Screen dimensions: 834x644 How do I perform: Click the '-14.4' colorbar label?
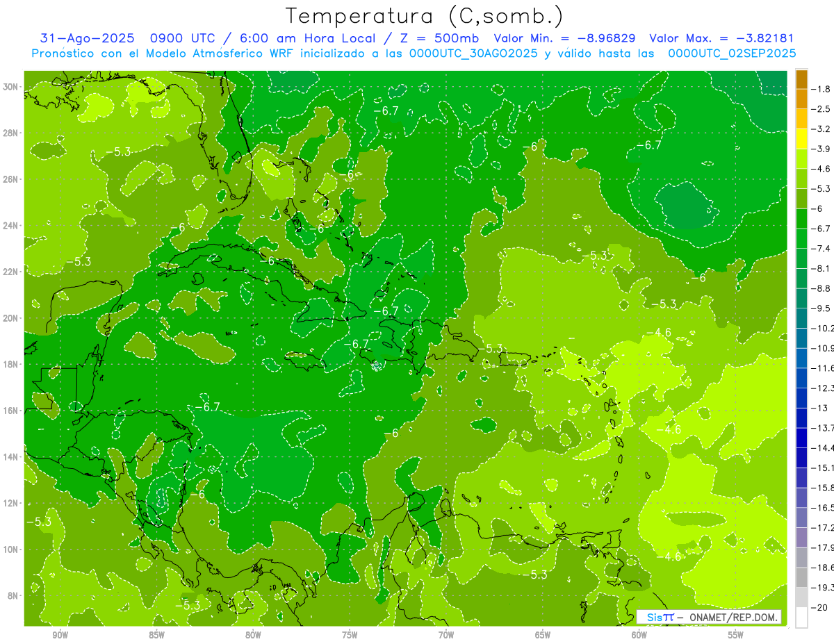pyautogui.click(x=822, y=448)
